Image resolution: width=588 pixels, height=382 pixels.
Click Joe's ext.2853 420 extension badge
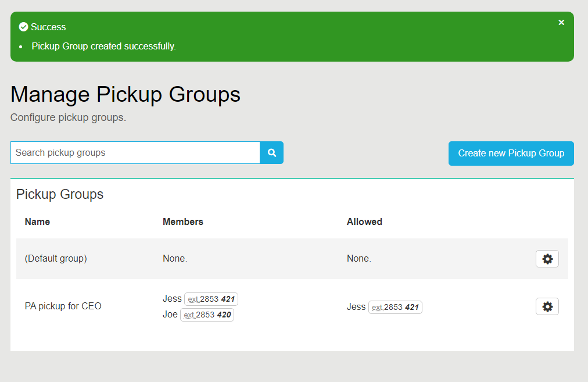point(207,314)
